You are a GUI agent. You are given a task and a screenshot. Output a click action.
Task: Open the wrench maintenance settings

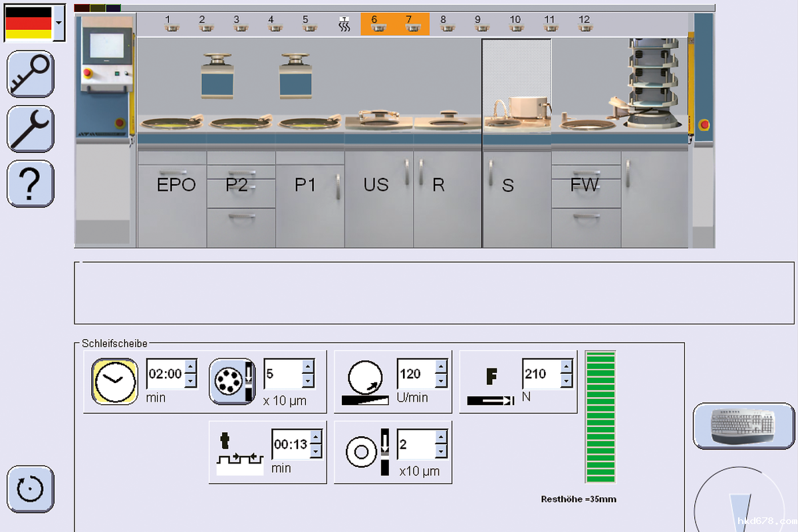[x=31, y=129]
